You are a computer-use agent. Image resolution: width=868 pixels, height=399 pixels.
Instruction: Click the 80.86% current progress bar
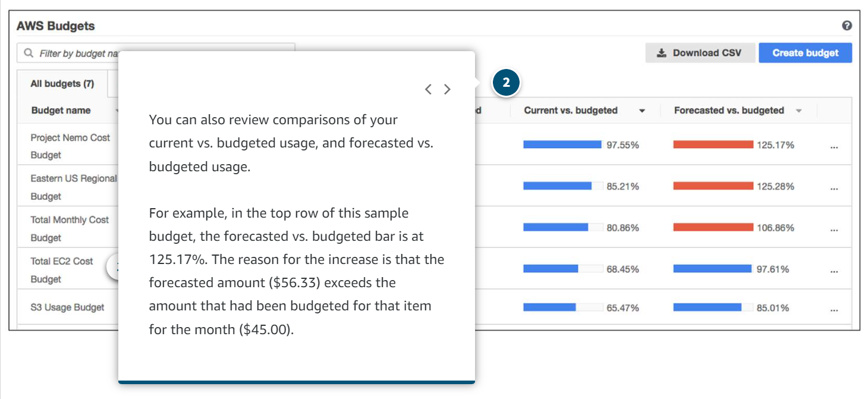pyautogui.click(x=563, y=227)
